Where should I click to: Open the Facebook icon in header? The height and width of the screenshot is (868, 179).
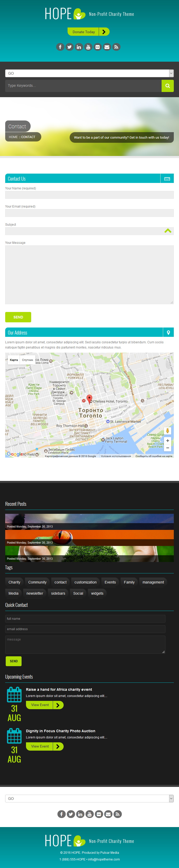point(60,47)
